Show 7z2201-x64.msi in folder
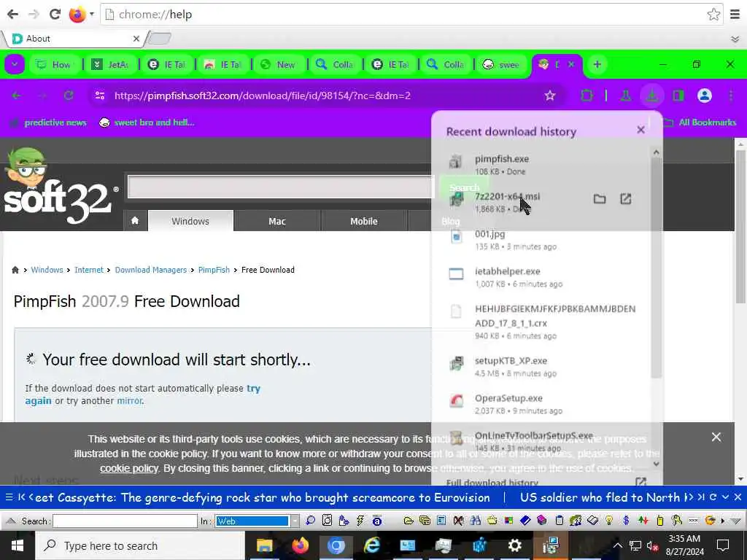This screenshot has width=747, height=560. click(600, 199)
